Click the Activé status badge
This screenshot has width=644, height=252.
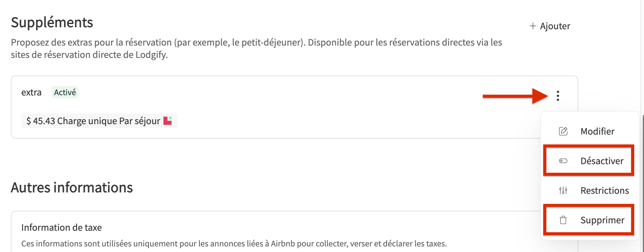click(65, 92)
